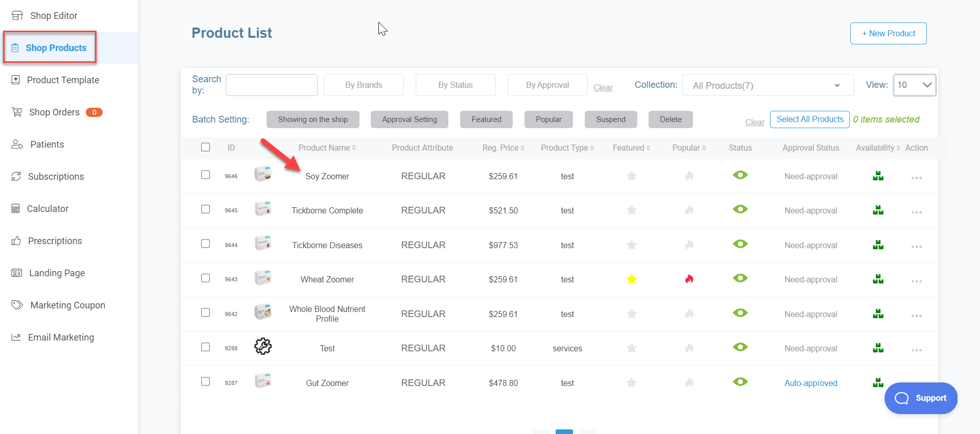The image size is (980, 434).
Task: Toggle featured star for Soy Zoomer
Action: (632, 176)
